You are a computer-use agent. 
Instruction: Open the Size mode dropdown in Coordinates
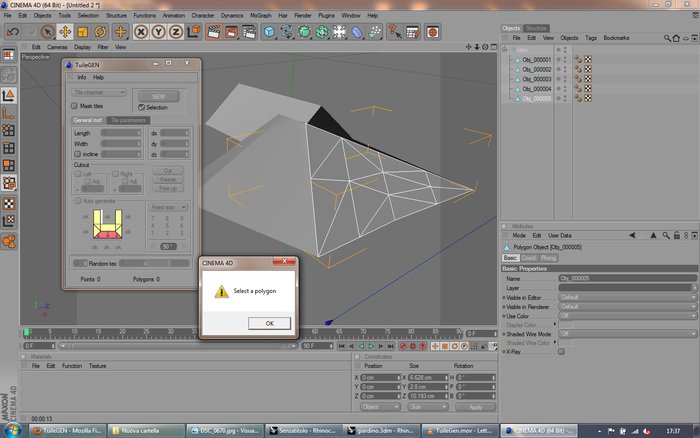(428, 407)
